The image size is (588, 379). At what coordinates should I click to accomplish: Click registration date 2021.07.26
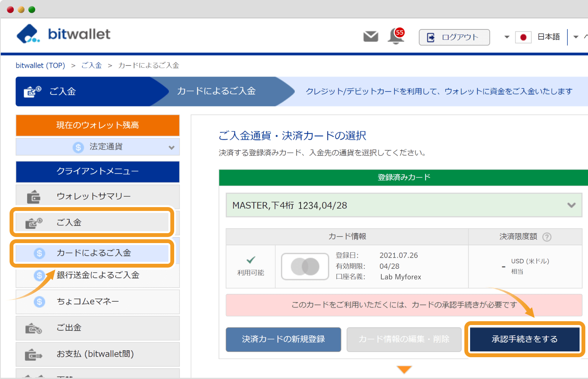coord(399,255)
